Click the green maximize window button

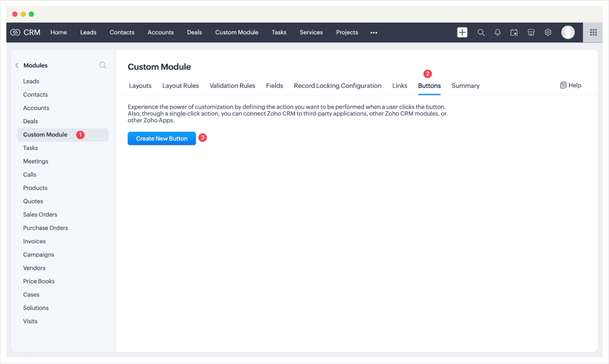[x=32, y=14]
